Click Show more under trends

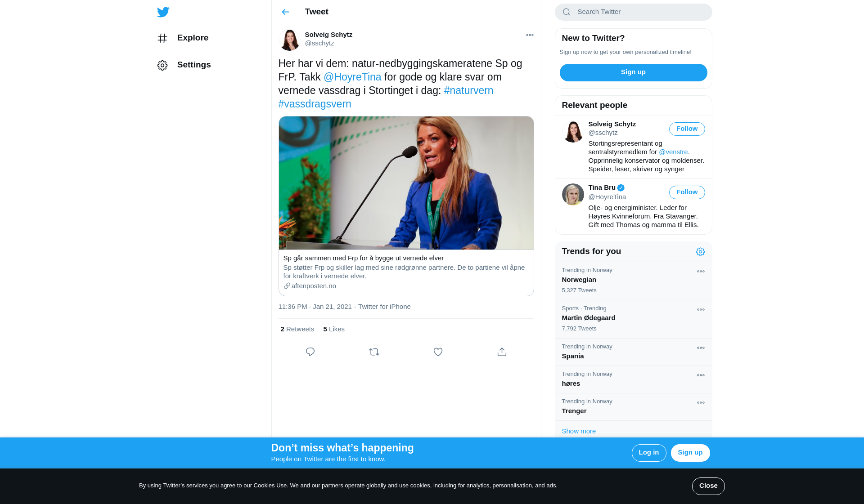tap(579, 431)
